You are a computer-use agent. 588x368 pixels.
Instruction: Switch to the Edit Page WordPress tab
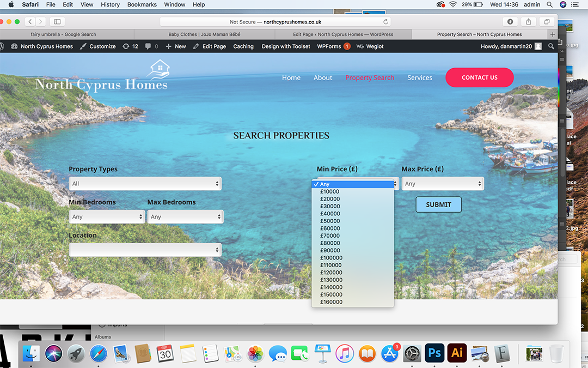(343, 34)
